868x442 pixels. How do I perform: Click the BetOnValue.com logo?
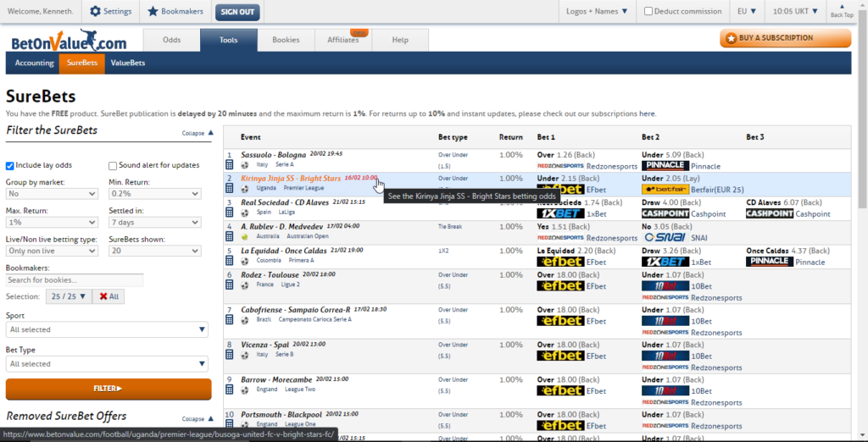tap(70, 40)
